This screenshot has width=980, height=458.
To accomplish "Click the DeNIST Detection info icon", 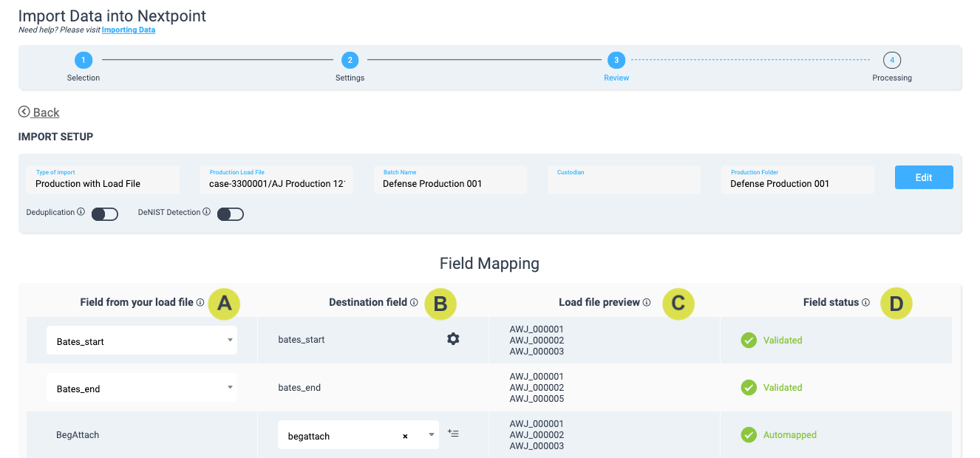I will point(207,212).
